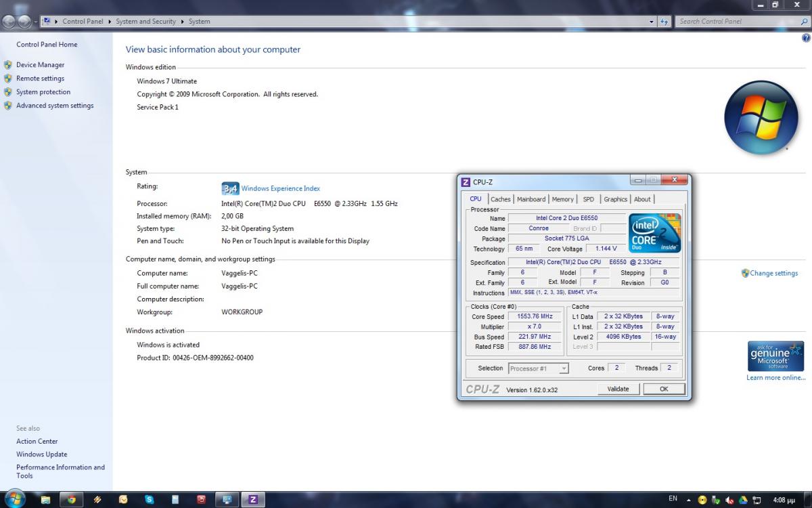812x508 pixels.
Task: Select the CPU tab in CPU-Z
Action: 476,199
